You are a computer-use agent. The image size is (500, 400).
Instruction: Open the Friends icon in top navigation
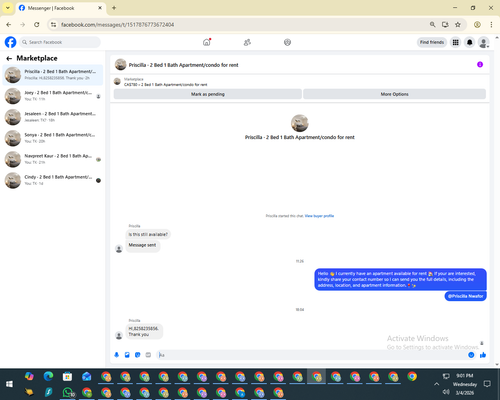pyautogui.click(x=247, y=42)
